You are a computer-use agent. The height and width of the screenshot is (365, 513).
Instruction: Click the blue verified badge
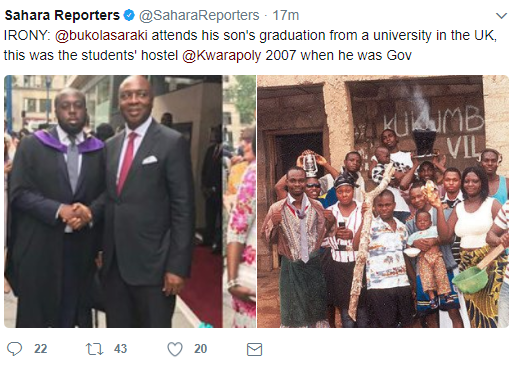(x=129, y=15)
